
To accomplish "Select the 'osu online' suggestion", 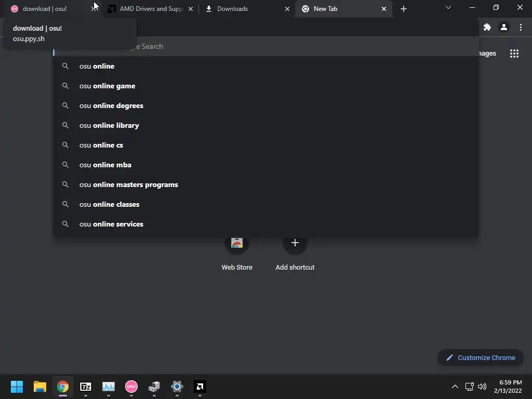I will click(x=265, y=66).
